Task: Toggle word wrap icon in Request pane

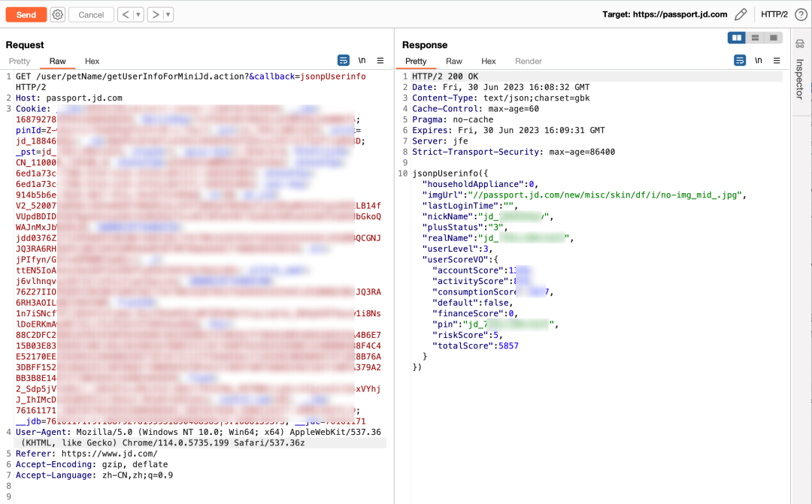Action: tap(344, 61)
